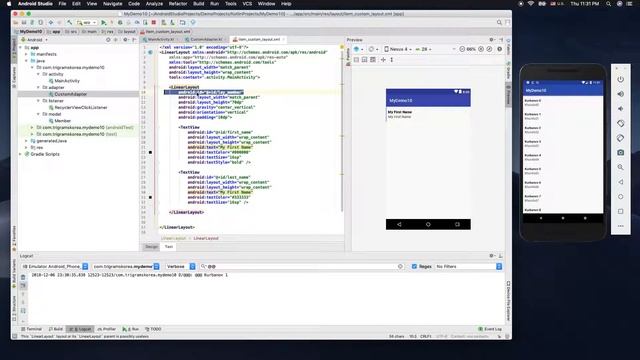The width and height of the screenshot is (640, 360).
Task: Open the Build menu
Action: 198,4
